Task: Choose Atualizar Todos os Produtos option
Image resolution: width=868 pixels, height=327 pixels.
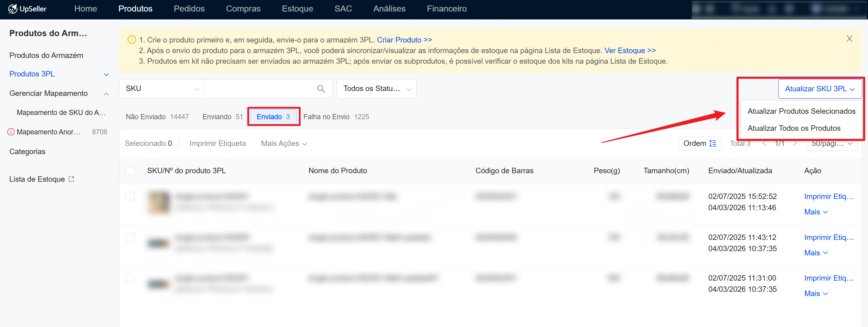Action: tap(793, 128)
